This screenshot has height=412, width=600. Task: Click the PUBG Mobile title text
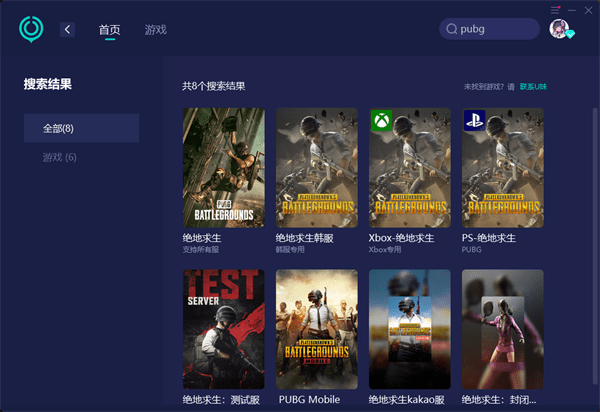coord(309,400)
